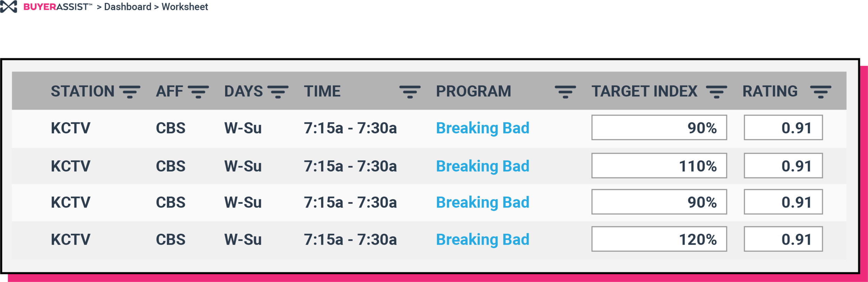Edit first row 90% target index field
Viewport: 868px width, 282px height.
(x=659, y=127)
